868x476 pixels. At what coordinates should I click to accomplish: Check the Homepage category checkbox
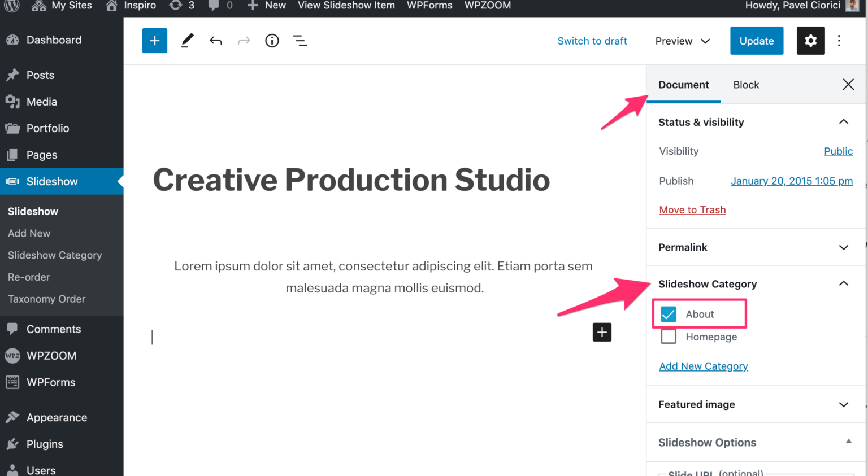point(668,337)
